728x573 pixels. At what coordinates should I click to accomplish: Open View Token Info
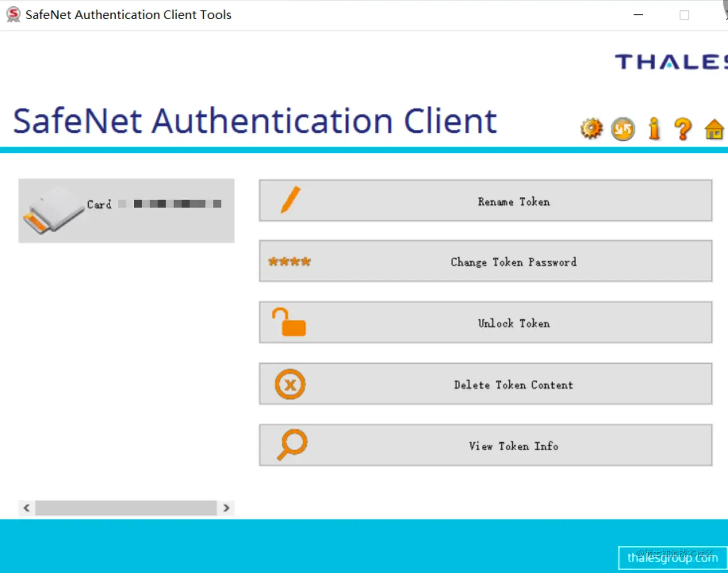[x=485, y=445]
